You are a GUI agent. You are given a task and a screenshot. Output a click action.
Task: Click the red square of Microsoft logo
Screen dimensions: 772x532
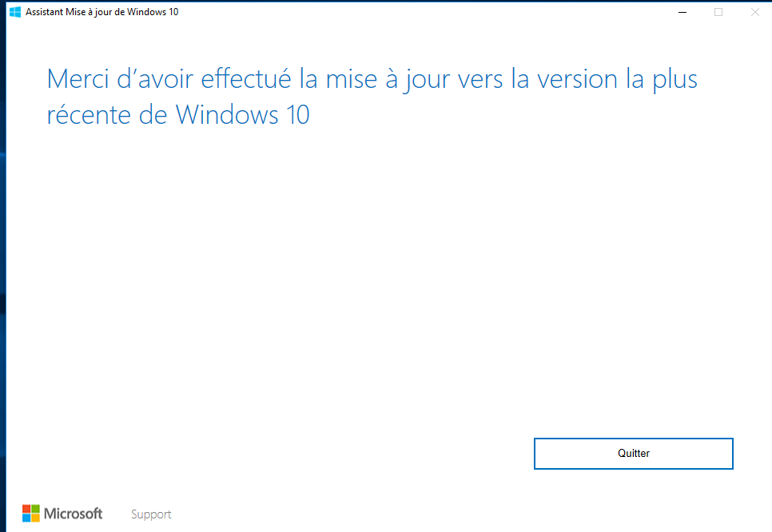pyautogui.click(x=26, y=509)
